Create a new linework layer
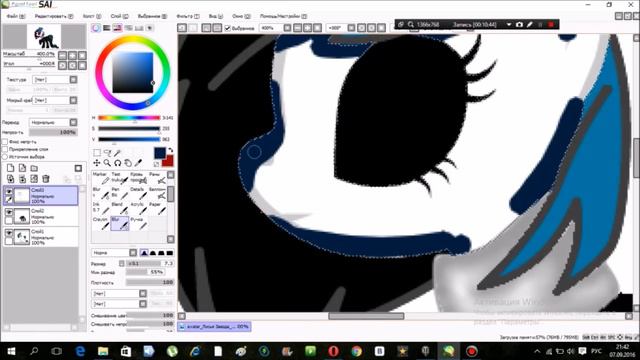The height and width of the screenshot is (360, 640). click(x=22, y=168)
